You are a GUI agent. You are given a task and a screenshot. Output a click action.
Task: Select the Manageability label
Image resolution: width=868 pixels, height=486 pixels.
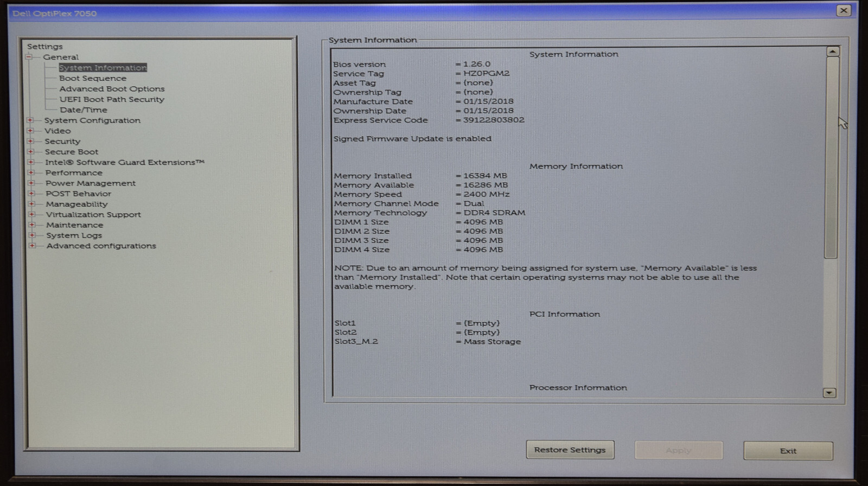click(77, 204)
